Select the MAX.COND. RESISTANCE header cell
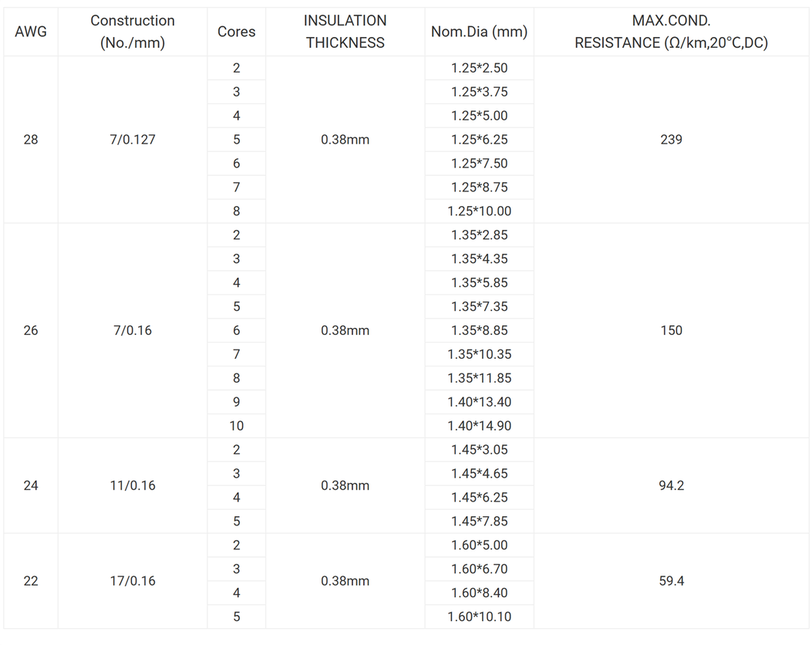 point(671,32)
